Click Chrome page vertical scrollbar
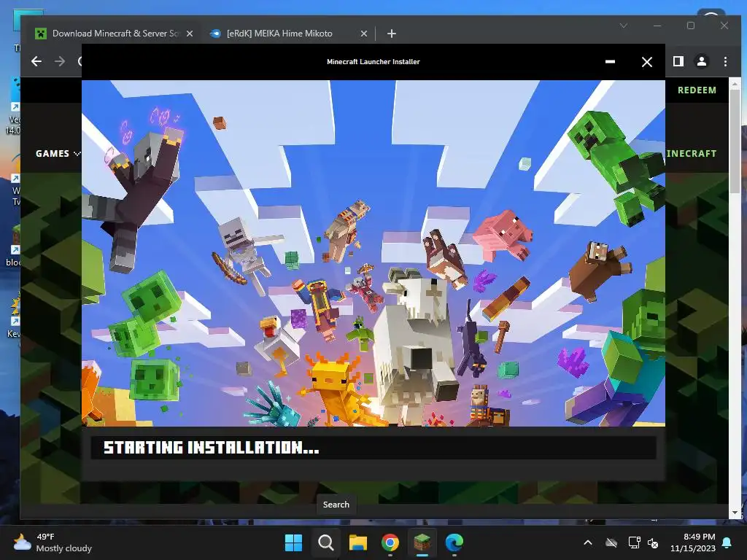Image resolution: width=747 pixels, height=560 pixels. click(x=735, y=142)
